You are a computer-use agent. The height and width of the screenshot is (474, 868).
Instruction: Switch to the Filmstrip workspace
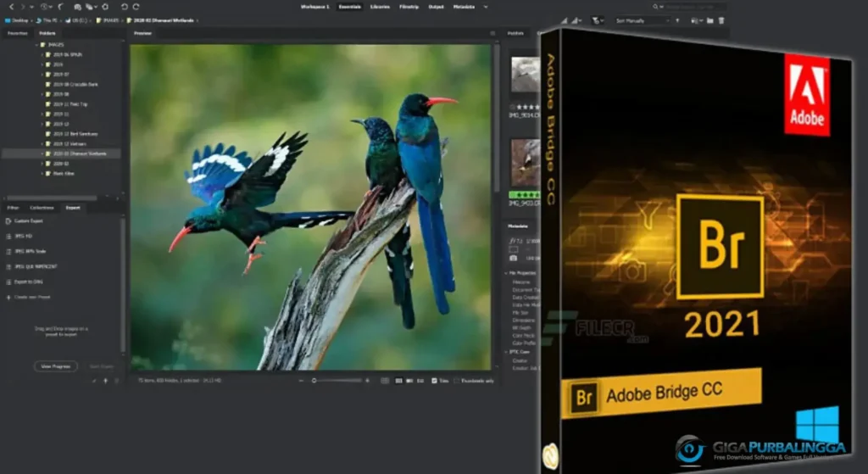click(x=409, y=7)
